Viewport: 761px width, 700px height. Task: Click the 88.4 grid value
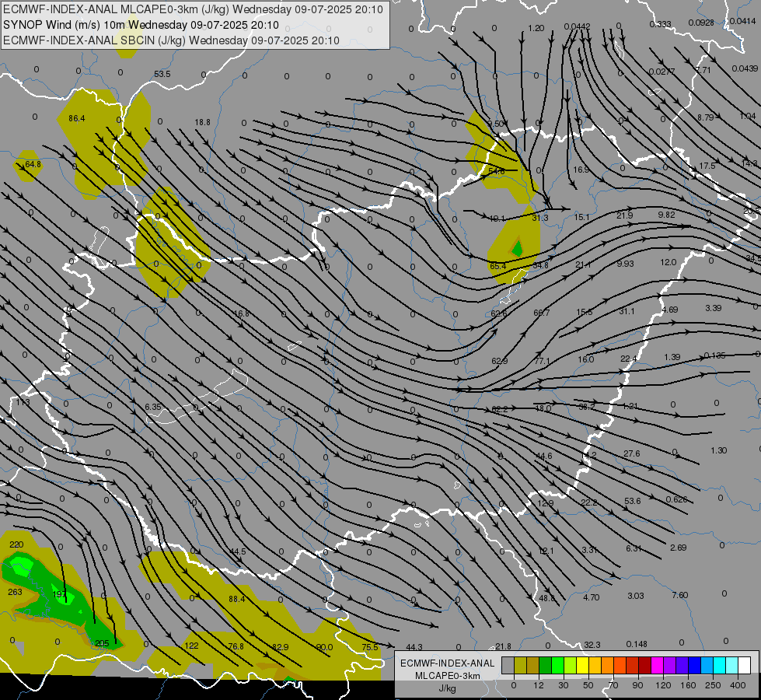(237, 600)
